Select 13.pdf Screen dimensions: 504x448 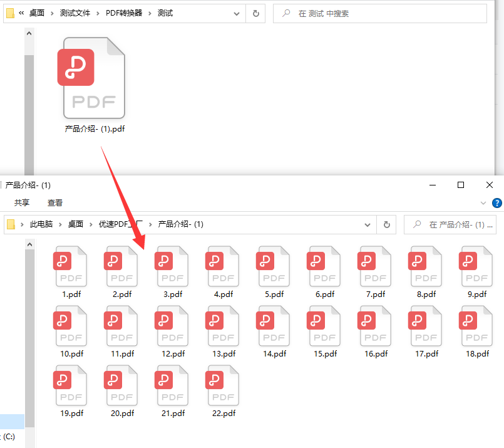tap(222, 326)
